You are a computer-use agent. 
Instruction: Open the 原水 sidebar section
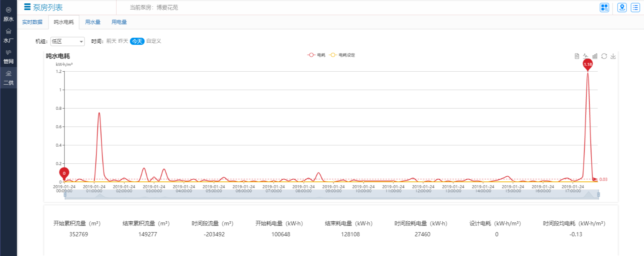tap(8, 14)
